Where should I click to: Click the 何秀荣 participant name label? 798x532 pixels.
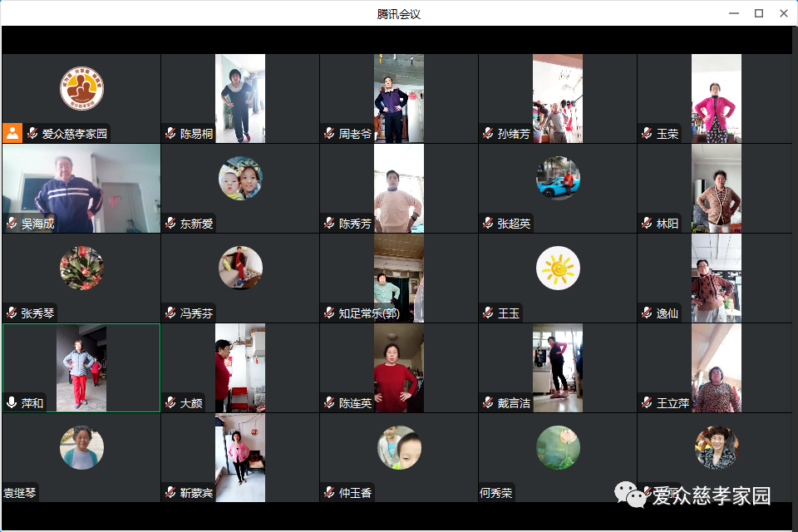click(x=497, y=493)
